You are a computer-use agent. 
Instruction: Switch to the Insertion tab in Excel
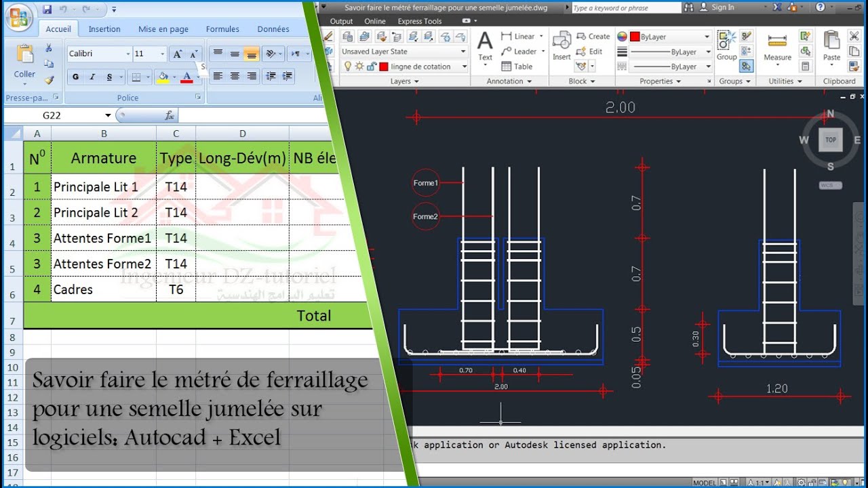coord(104,29)
